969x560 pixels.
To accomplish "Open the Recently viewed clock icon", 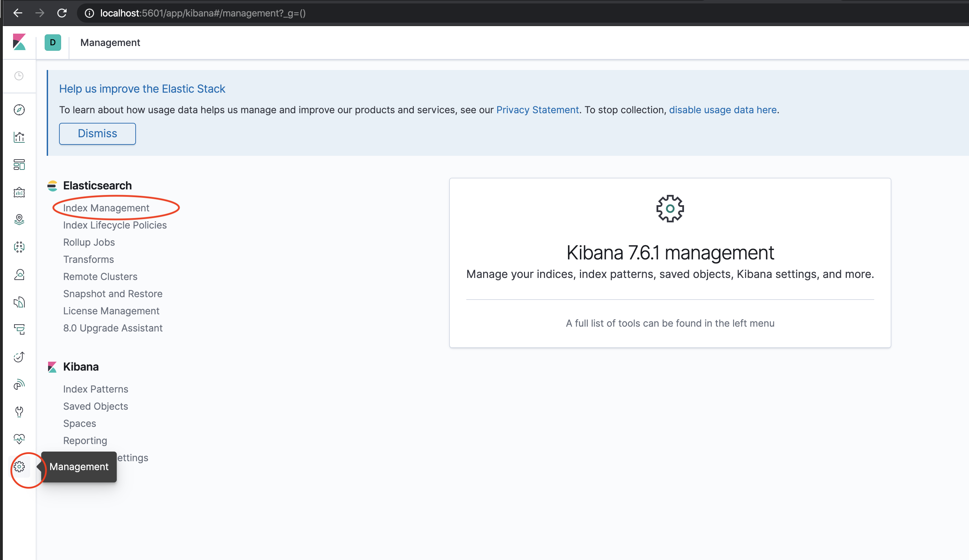I will coord(19,76).
